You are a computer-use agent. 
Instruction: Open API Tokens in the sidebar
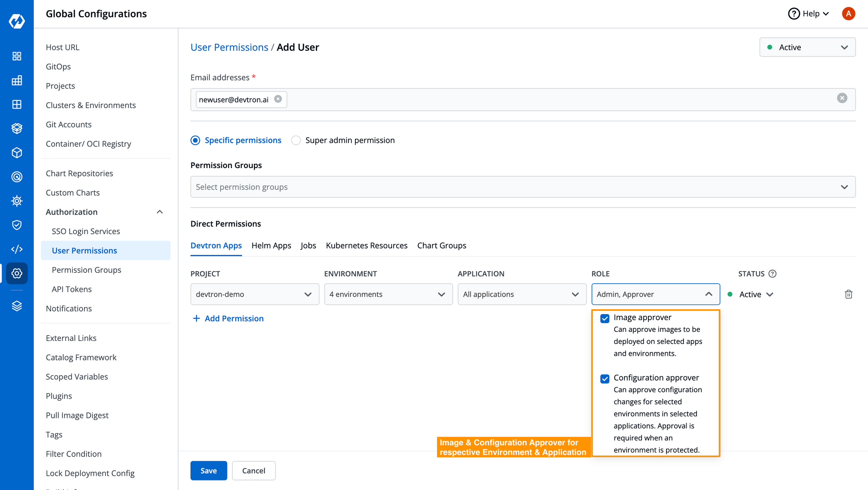pyautogui.click(x=72, y=289)
